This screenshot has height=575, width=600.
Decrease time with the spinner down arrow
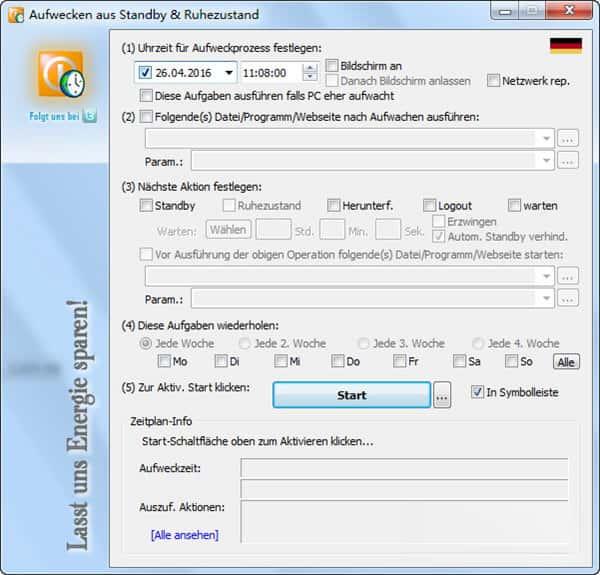310,77
